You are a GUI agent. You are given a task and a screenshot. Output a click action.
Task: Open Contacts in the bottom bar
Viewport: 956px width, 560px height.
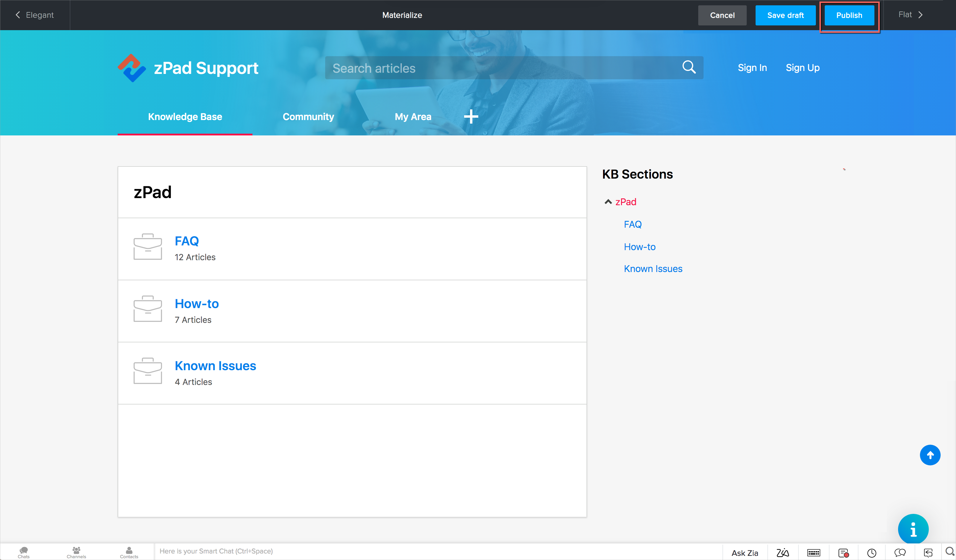129,552
